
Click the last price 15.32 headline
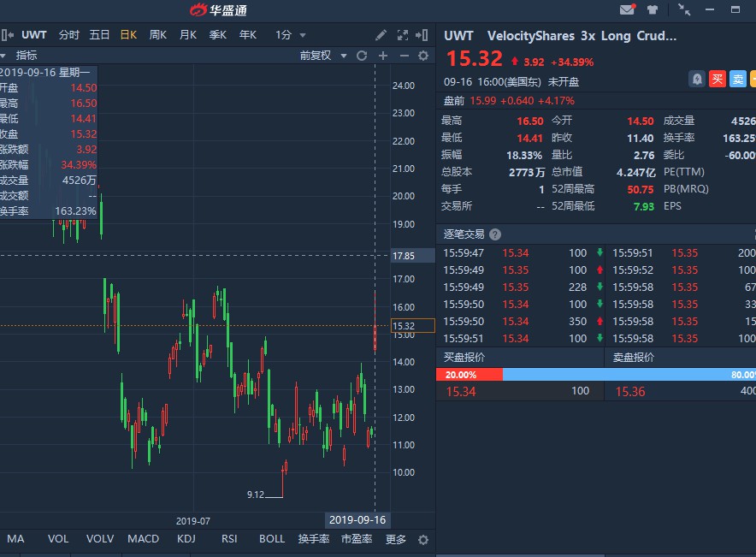tap(475, 59)
